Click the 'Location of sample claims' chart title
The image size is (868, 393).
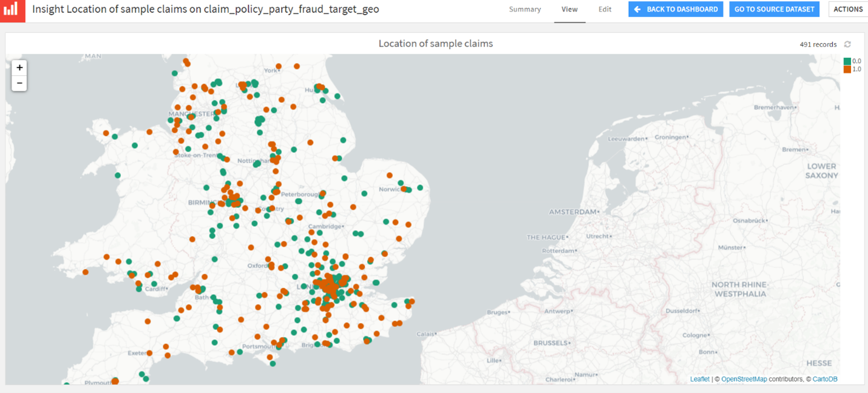(435, 44)
